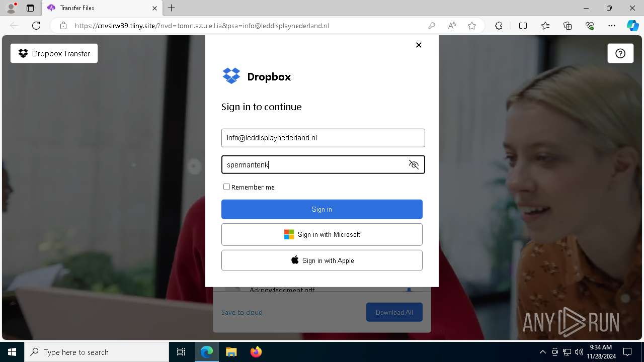Close the Transfer Files tab
Image resolution: width=644 pixels, height=362 pixels.
[154, 8]
